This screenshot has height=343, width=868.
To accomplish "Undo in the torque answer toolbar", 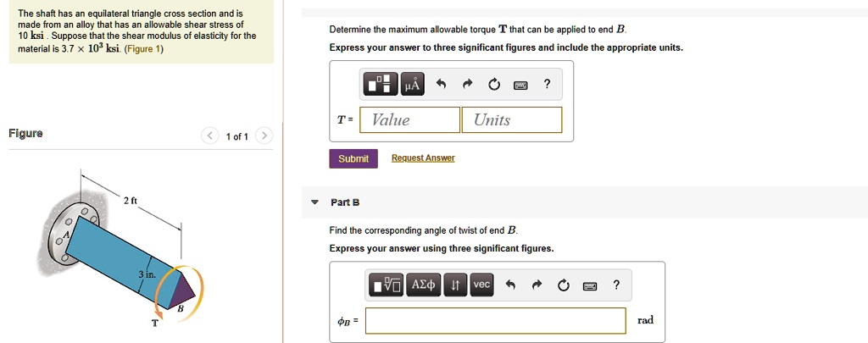I will pyautogui.click(x=441, y=84).
